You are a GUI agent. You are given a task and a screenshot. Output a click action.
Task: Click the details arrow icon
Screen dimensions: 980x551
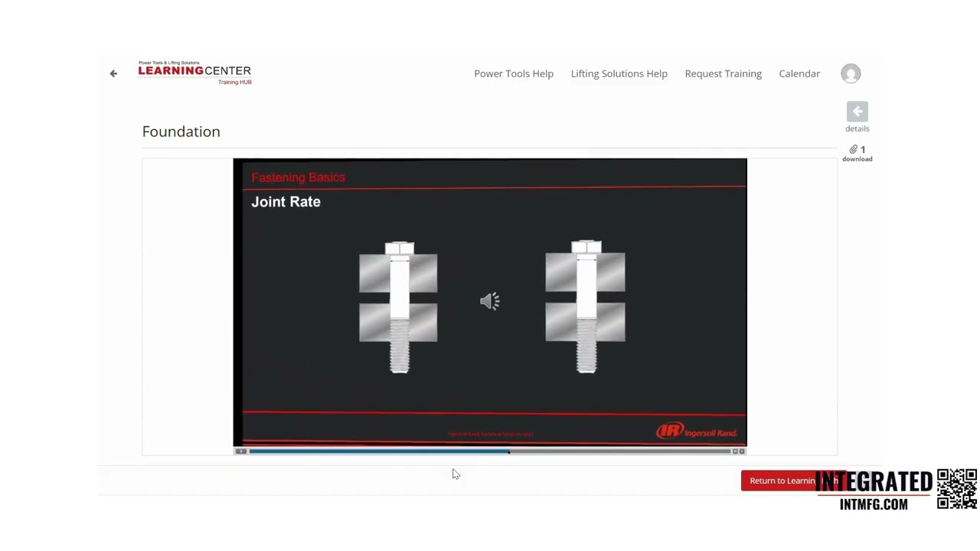(857, 112)
